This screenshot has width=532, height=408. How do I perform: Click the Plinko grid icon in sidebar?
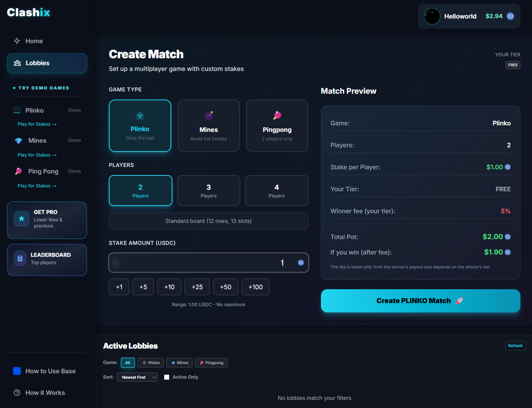coord(17,110)
